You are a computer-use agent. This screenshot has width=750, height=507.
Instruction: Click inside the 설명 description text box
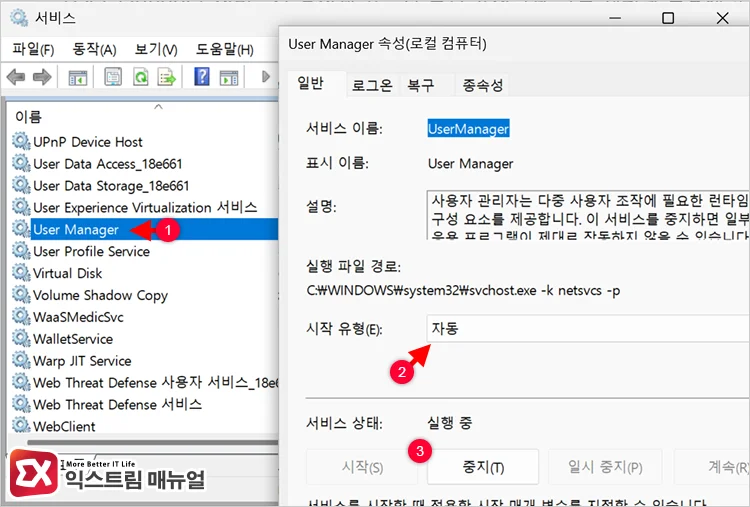pos(588,215)
